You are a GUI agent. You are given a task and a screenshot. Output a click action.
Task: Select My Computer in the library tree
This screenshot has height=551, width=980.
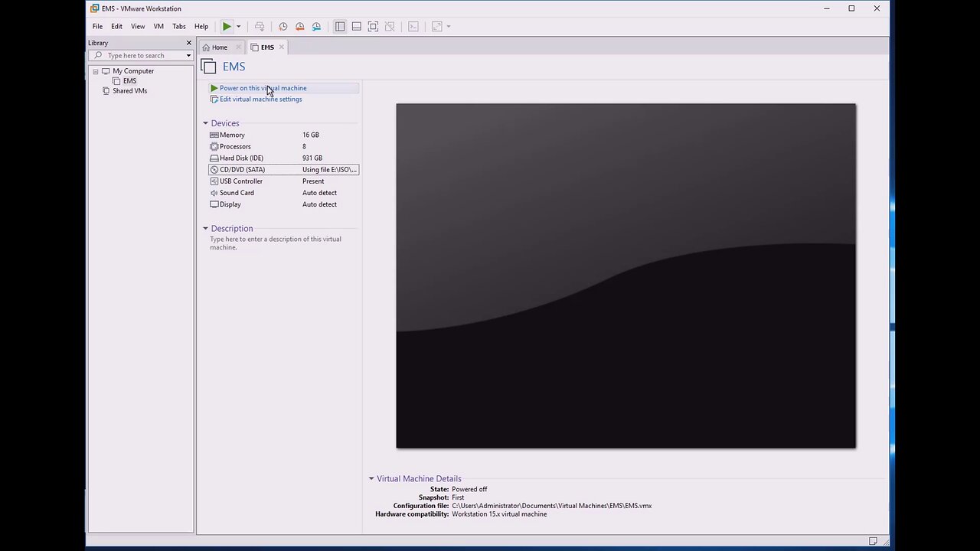coord(133,71)
